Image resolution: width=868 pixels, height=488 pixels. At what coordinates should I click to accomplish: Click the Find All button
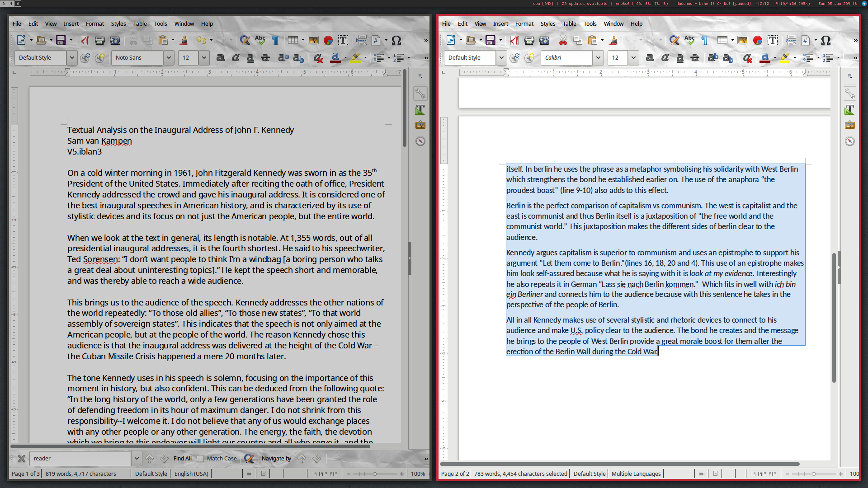coord(182,459)
